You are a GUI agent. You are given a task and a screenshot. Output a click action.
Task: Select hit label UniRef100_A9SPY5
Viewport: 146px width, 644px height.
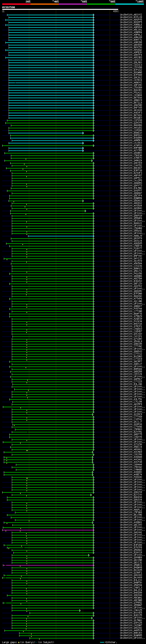coord(131,20)
